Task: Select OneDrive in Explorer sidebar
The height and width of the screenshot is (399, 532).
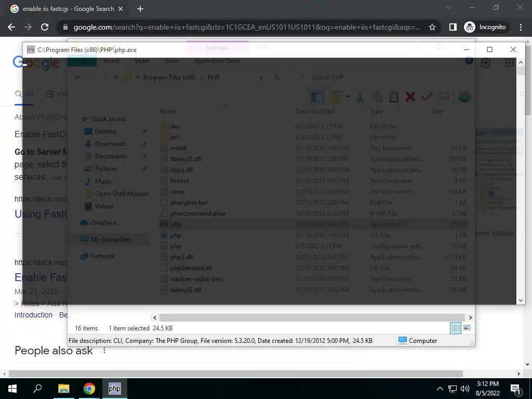Action: click(103, 222)
